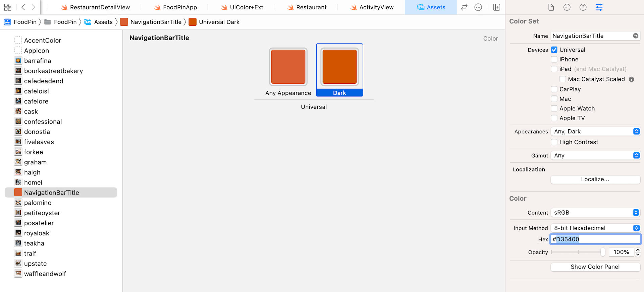Click FoodPin folder in breadcrumb

pos(60,22)
